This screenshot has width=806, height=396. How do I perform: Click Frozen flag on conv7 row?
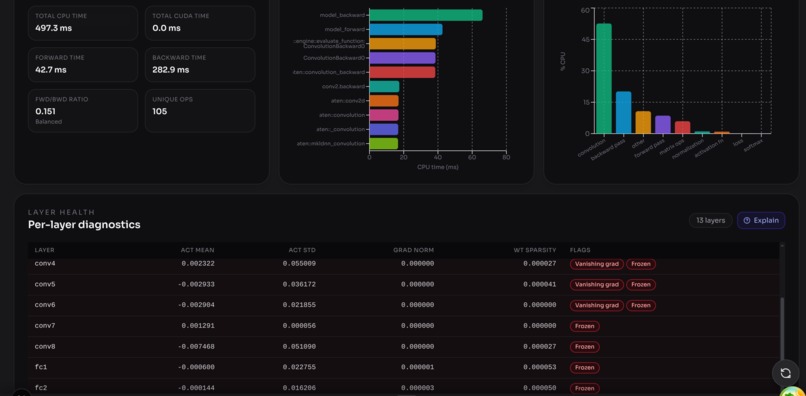pyautogui.click(x=584, y=326)
